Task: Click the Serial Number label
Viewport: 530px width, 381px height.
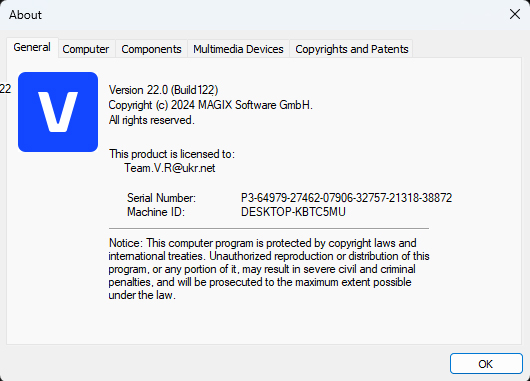Action: click(x=161, y=198)
